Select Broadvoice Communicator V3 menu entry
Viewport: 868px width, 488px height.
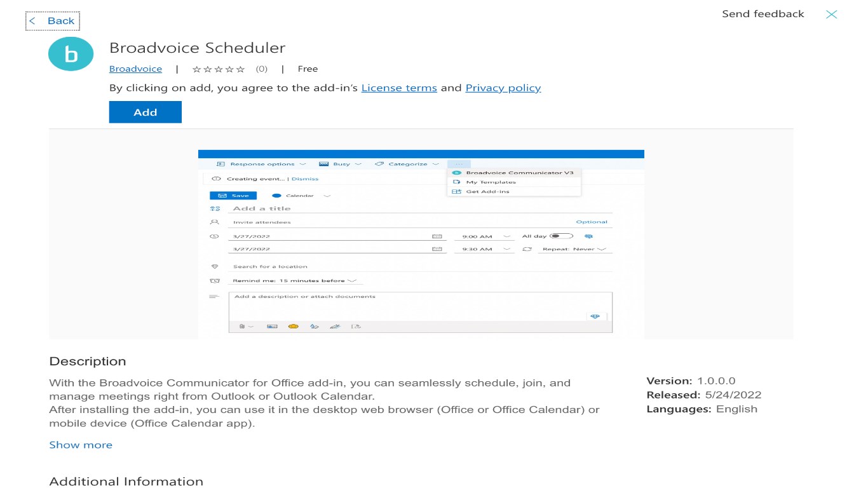click(x=514, y=172)
